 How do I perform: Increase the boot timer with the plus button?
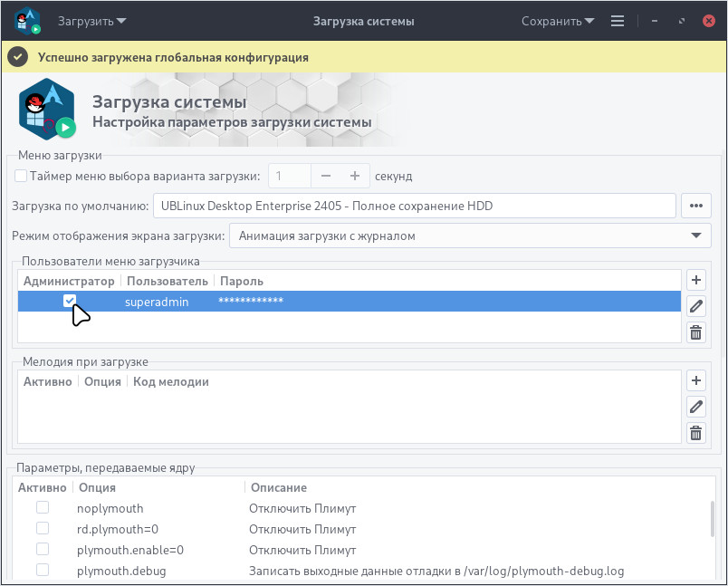click(355, 176)
